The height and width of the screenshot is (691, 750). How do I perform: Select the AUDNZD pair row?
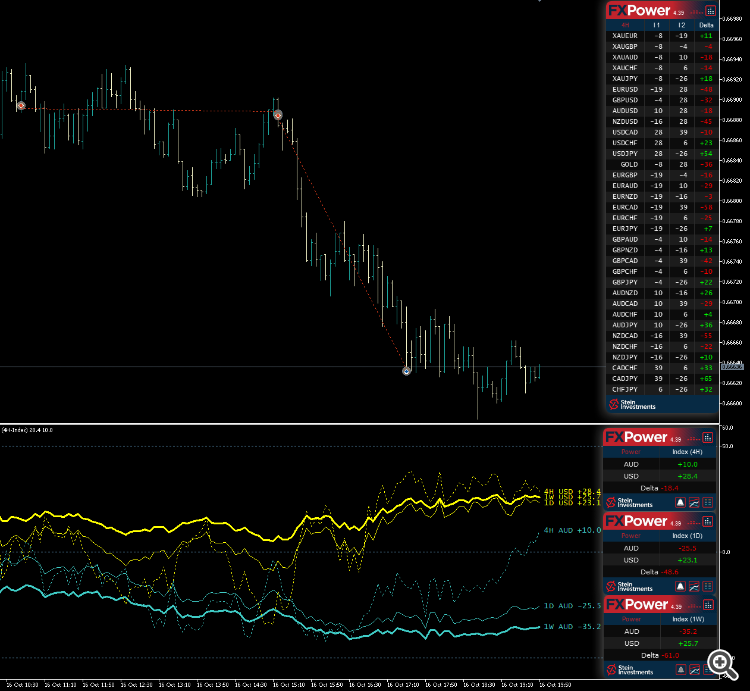(662, 293)
